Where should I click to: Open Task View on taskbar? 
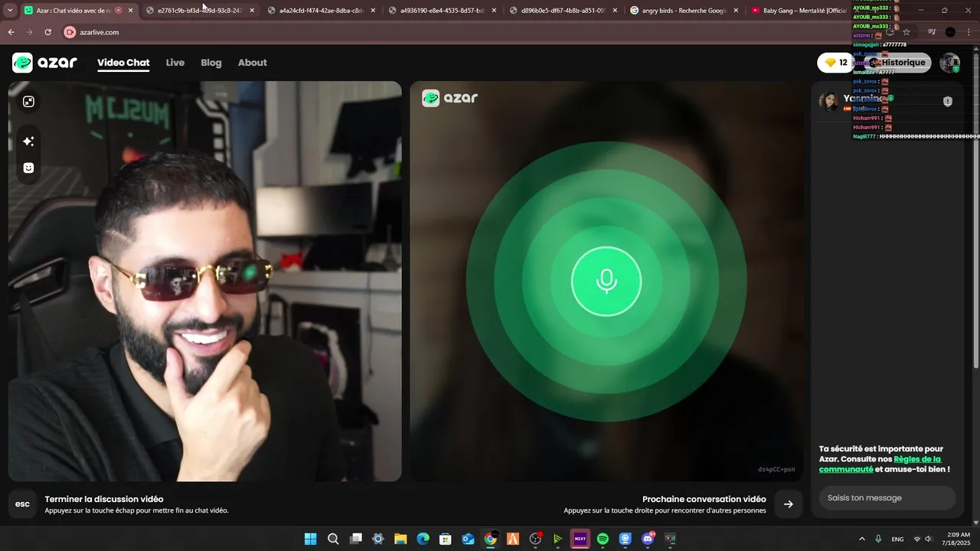[355, 539]
